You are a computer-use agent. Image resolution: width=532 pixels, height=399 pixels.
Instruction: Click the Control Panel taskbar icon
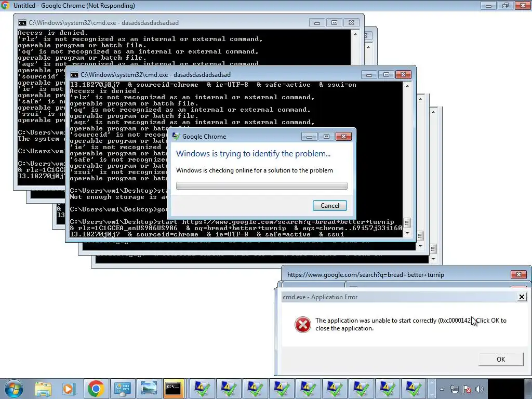point(122,389)
